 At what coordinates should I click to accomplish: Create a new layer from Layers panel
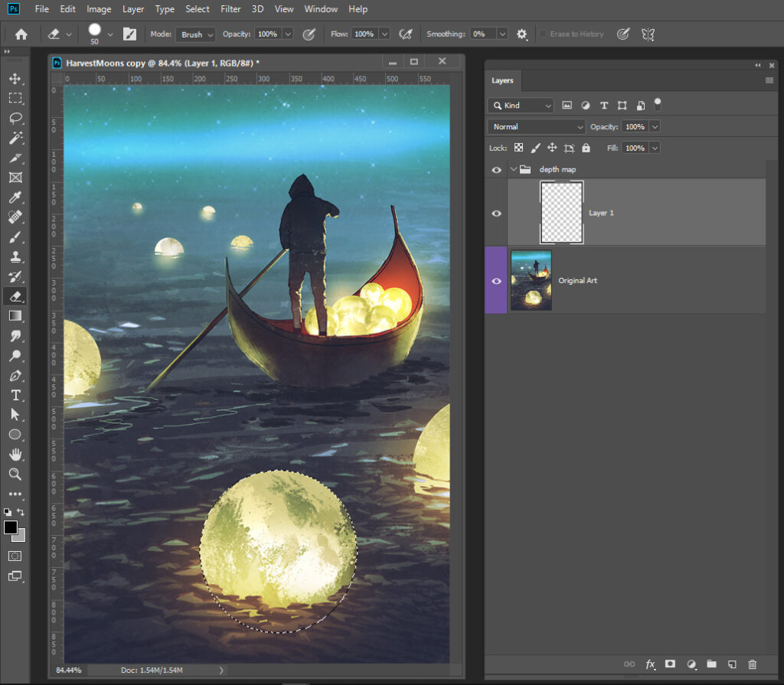[732, 664]
